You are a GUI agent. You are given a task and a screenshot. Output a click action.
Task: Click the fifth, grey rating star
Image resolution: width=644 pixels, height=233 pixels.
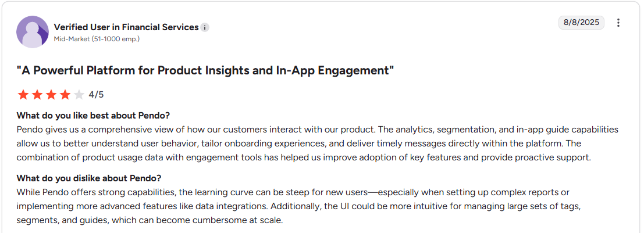tap(79, 95)
